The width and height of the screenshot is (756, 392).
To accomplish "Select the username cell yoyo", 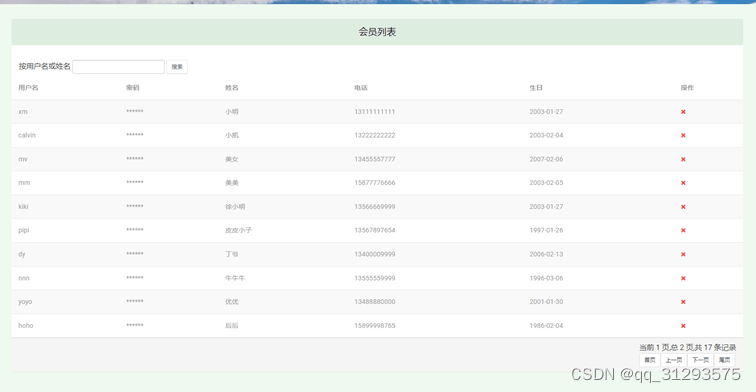I will coord(25,302).
